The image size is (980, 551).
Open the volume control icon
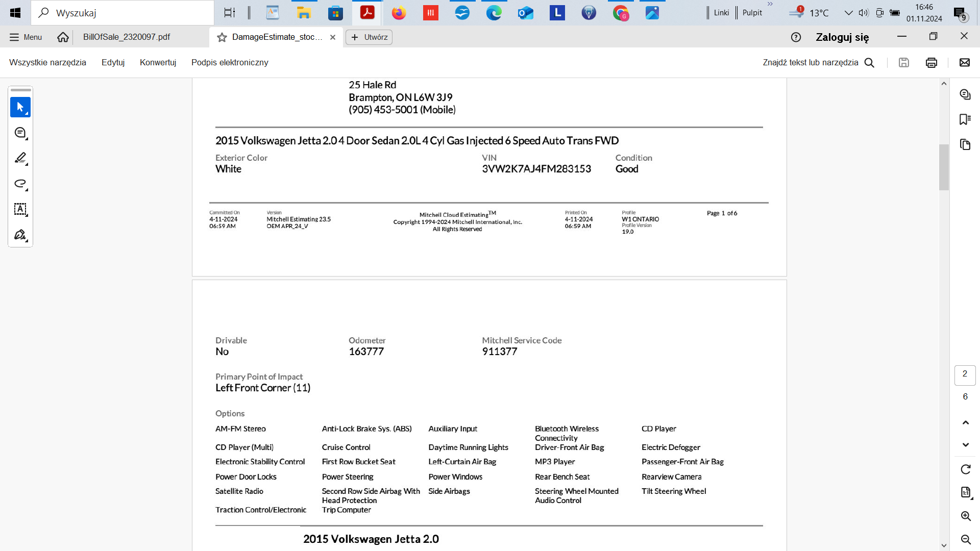click(864, 13)
